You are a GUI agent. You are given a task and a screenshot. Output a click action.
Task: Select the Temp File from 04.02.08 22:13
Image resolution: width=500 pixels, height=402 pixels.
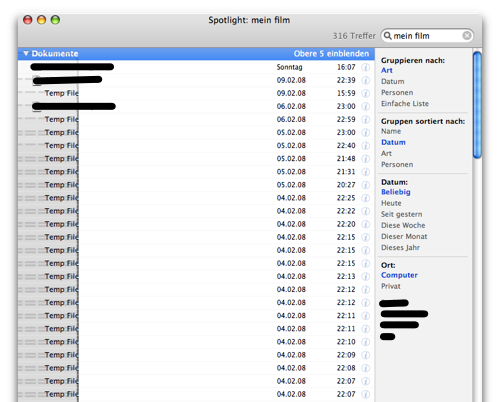click(197, 276)
